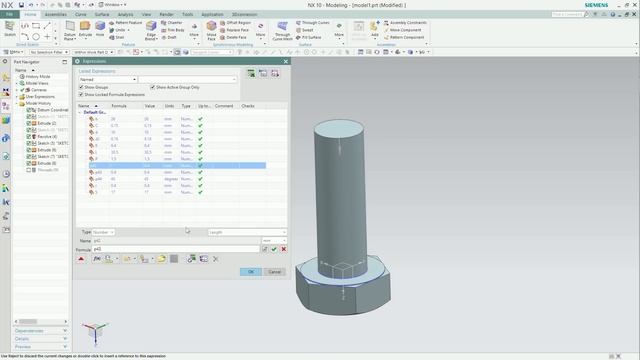
Task: Sort by the Formula column header
Action: click(126, 106)
